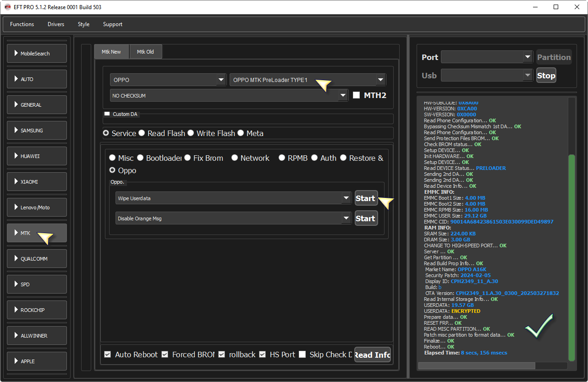The height and width of the screenshot is (382, 588).
Task: Click the OTA Version value in log
Action: click(x=507, y=293)
